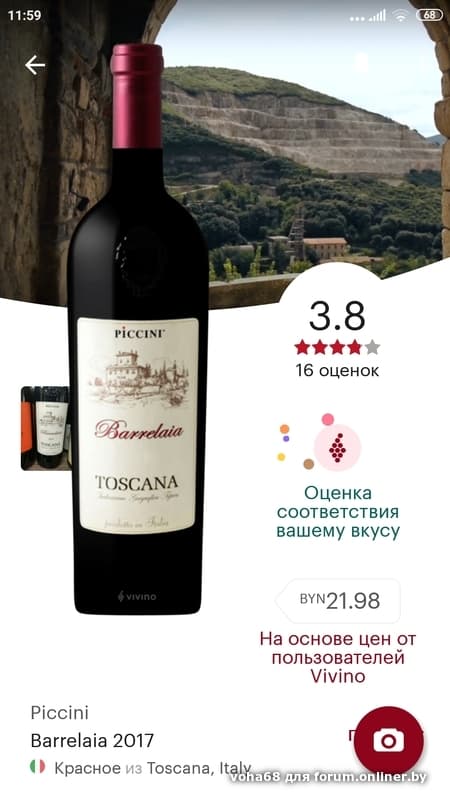
Task: Tap the Barrelaia 2017 wine title
Action: pyautogui.click(x=92, y=740)
